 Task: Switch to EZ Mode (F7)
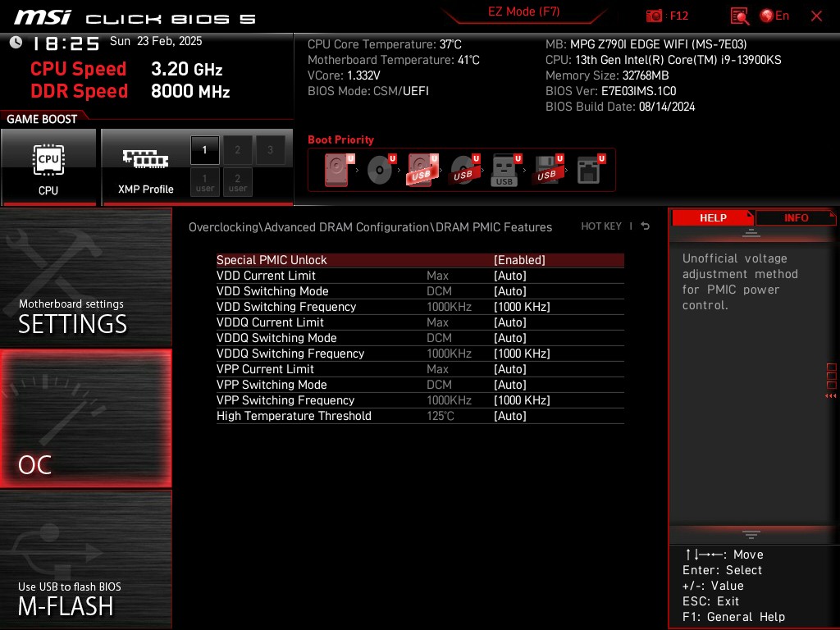tap(523, 11)
